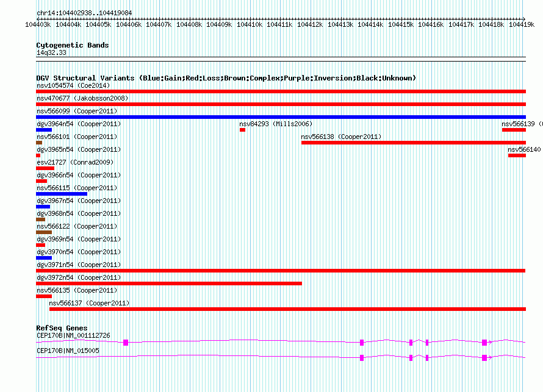Select the 14q32.33 band label
543x392 pixels.
coord(51,52)
